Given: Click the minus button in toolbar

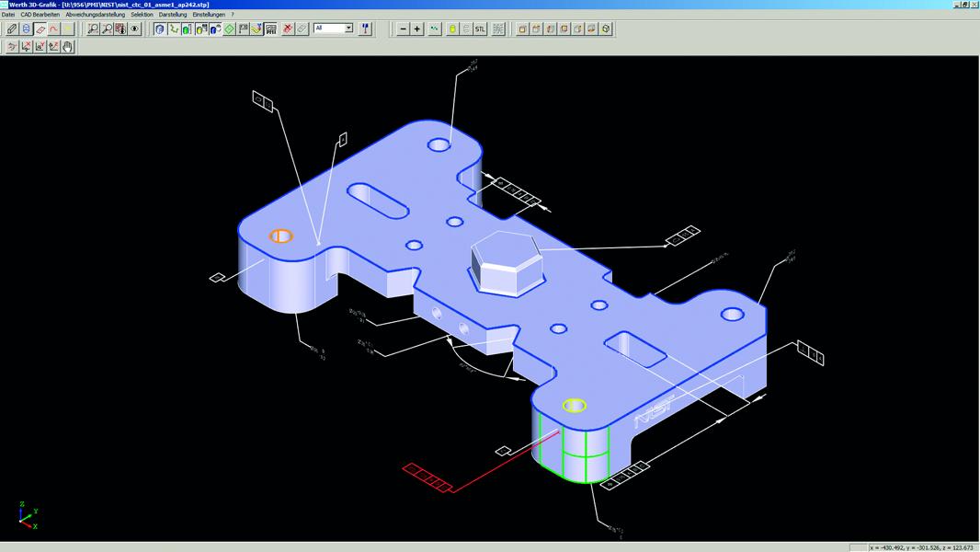Looking at the screenshot, I should click(404, 29).
